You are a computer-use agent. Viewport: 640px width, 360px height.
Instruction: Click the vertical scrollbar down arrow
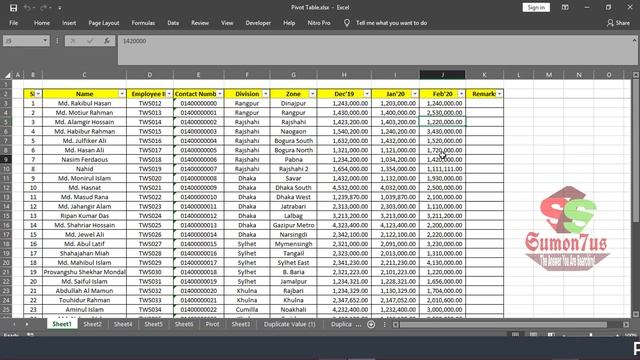tap(636, 314)
